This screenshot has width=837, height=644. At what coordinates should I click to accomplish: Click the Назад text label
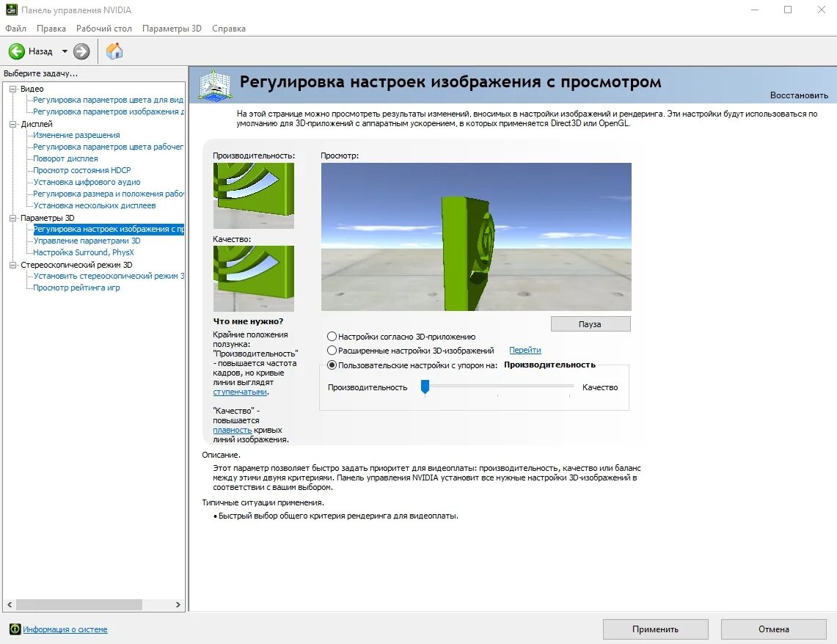click(40, 51)
